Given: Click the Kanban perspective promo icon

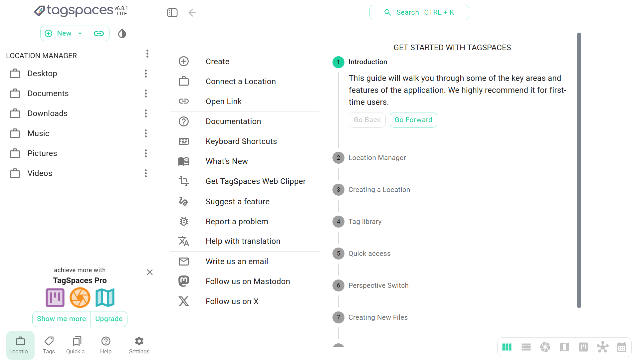Looking at the screenshot, I should coord(55,298).
